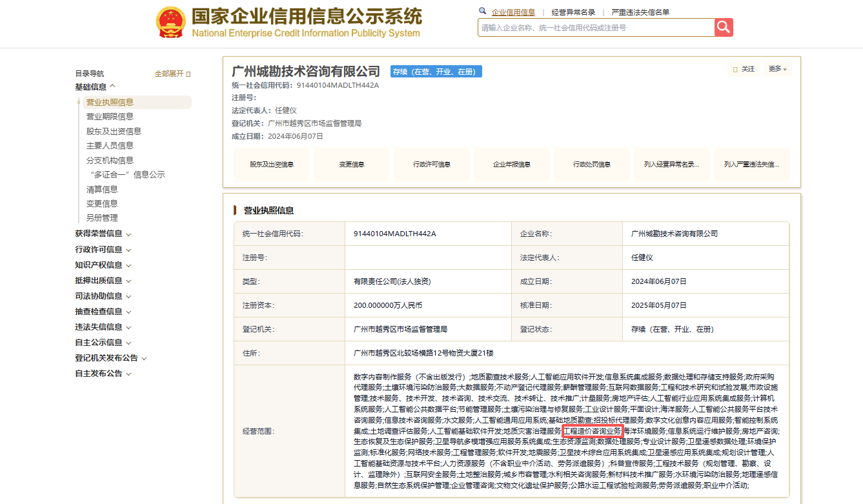Expand 抽查检查信息 section
This screenshot has height=504, width=863.
pos(103,312)
